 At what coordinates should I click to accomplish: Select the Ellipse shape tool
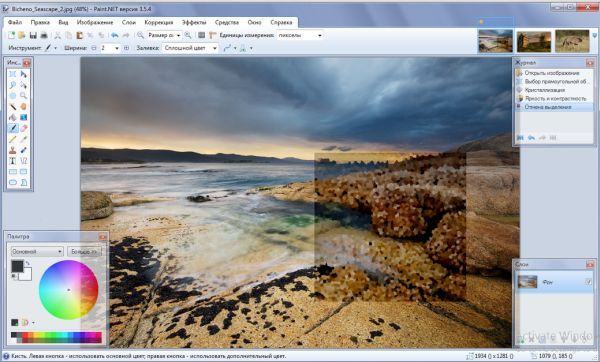click(x=13, y=183)
